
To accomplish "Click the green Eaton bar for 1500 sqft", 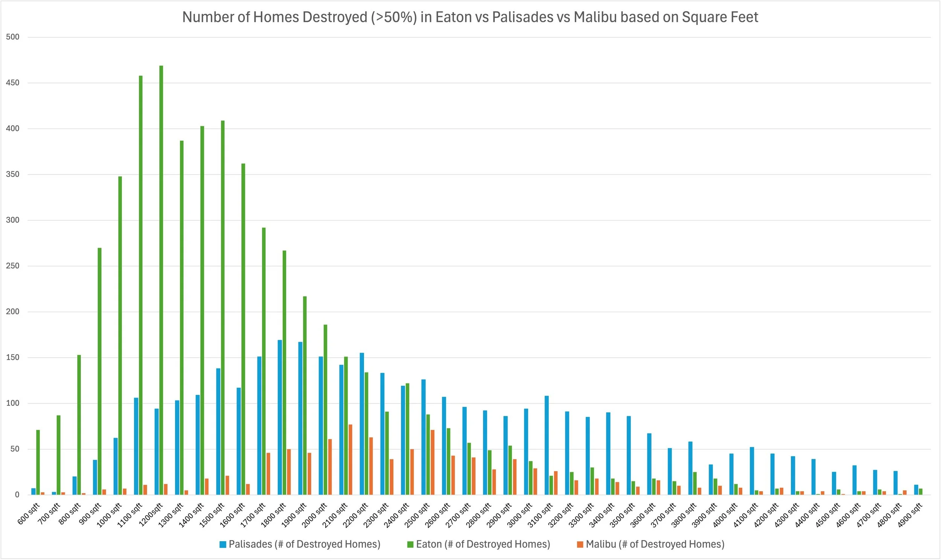I will click(x=222, y=307).
